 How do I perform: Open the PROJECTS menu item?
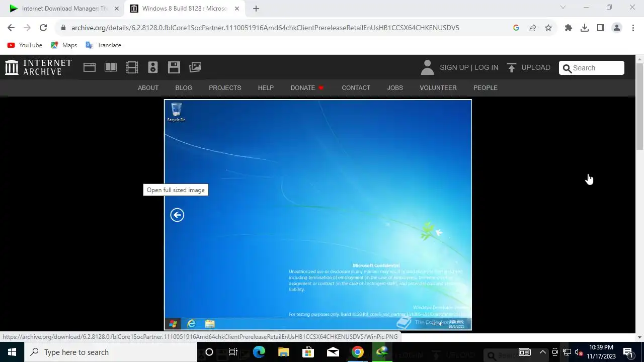tap(225, 87)
